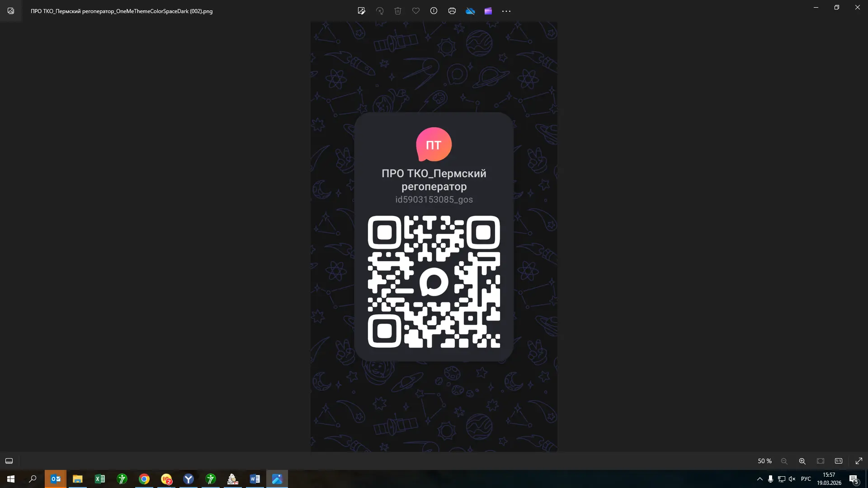This screenshot has height=488, width=868.
Task: Zoom out of the image
Action: (x=784, y=461)
